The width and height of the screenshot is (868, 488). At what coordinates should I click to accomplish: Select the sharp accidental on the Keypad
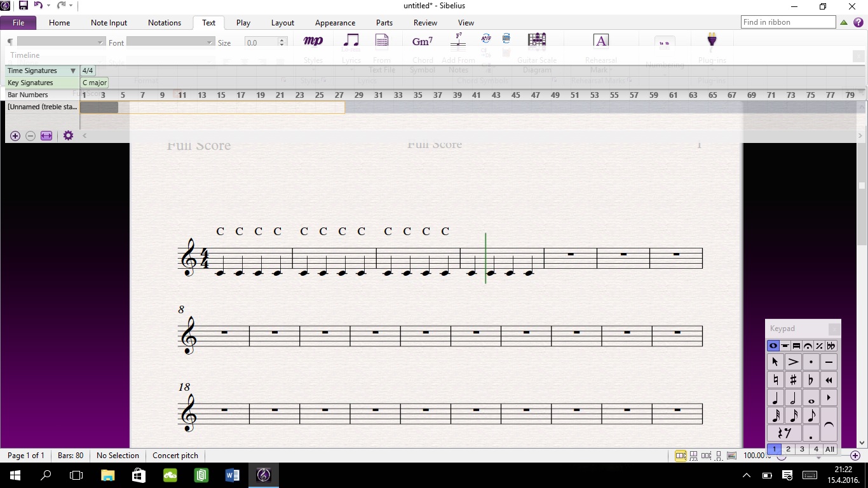[x=793, y=380]
